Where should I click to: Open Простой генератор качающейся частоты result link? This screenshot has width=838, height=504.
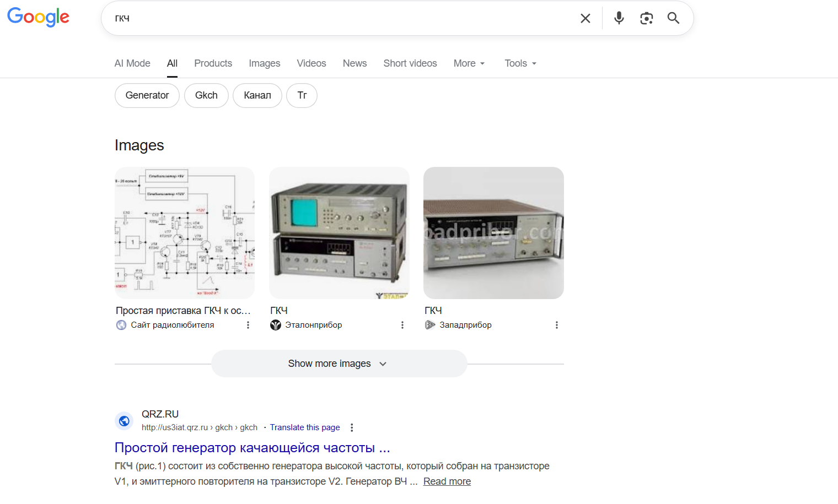[252, 448]
